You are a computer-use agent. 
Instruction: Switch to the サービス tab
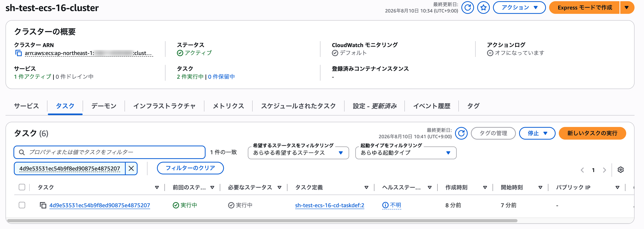click(26, 106)
